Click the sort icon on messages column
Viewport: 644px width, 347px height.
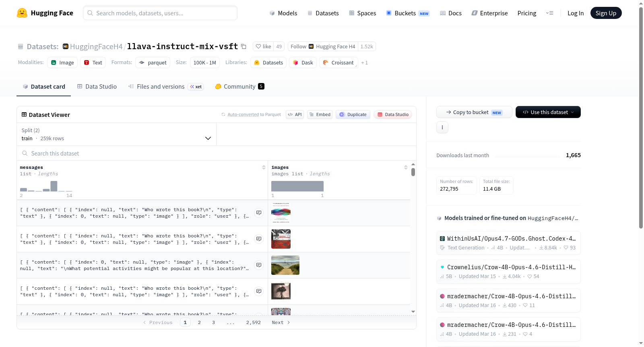coord(264,167)
